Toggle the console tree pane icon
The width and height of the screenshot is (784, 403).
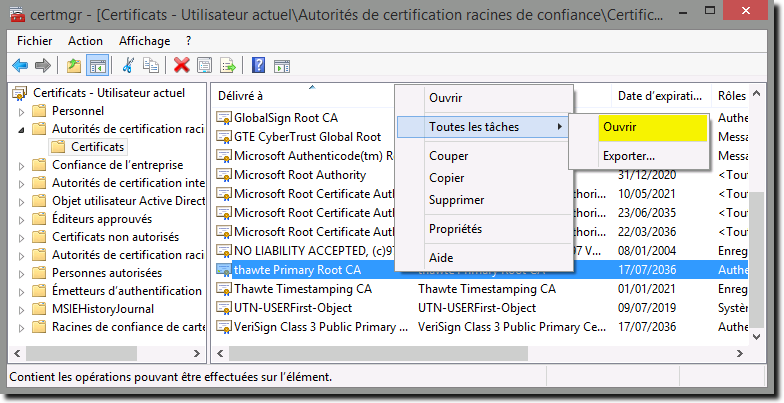98,66
